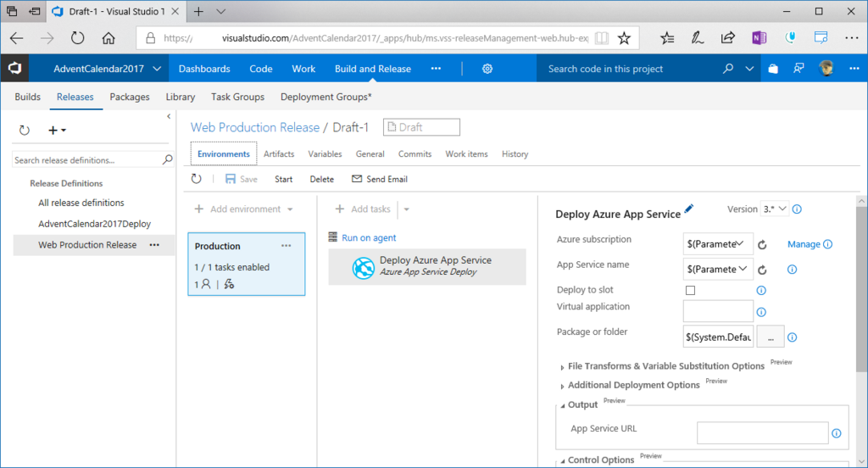Open the App Service name combo box
Viewport: 868px width, 468px height.
tap(718, 269)
